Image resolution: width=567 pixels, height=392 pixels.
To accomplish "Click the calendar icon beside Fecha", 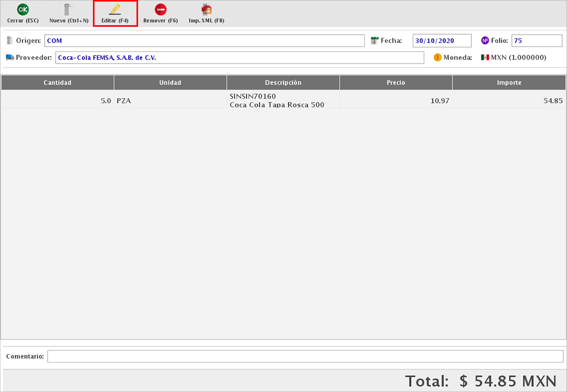I will coord(375,40).
